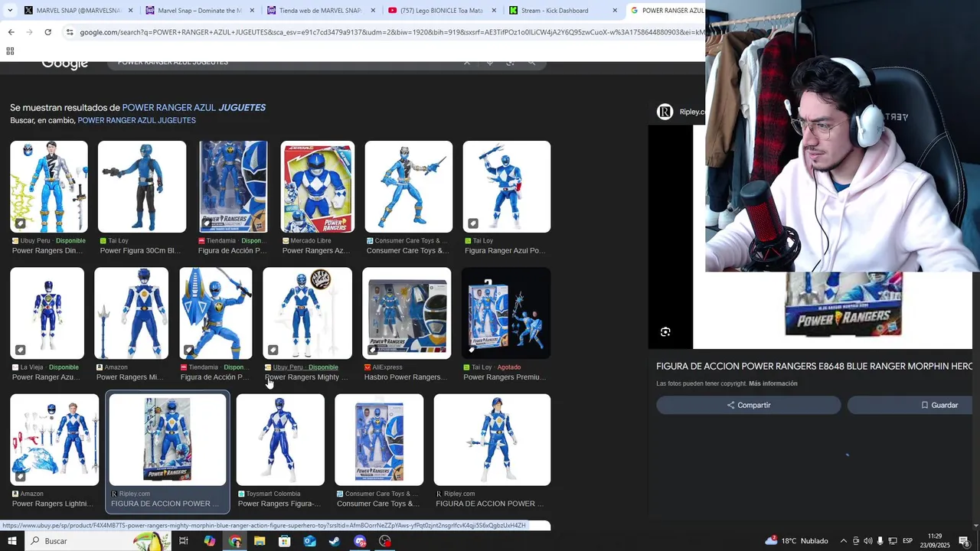Open Tai Loy Power Figura 30cm thumbnail
Image resolution: width=980 pixels, height=551 pixels.
[142, 187]
